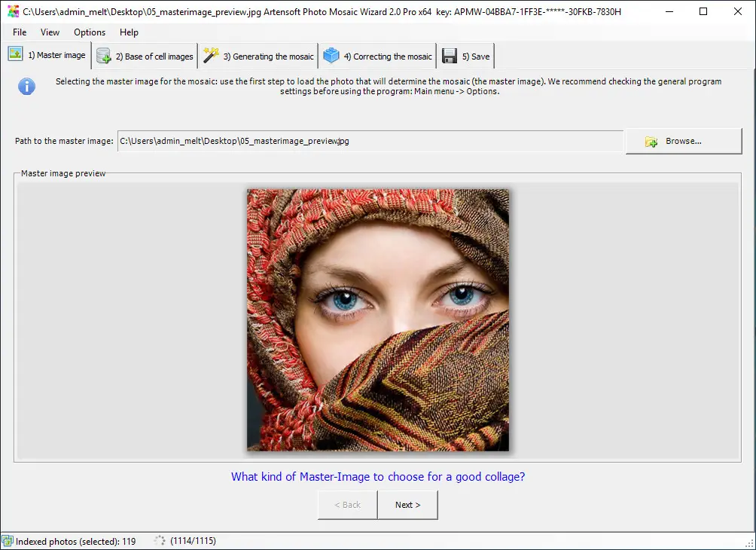Switch to the Correcting the mosaic step
756x550 pixels.
376,55
